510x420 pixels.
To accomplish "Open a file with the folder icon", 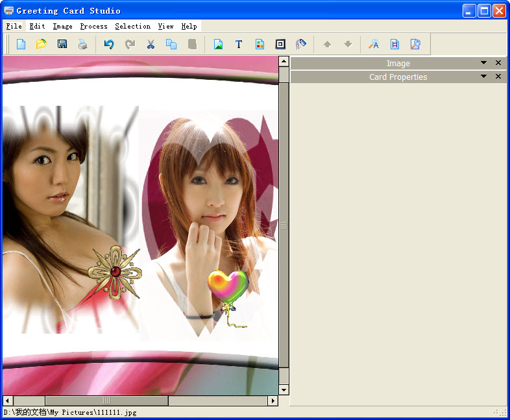I will click(x=42, y=44).
